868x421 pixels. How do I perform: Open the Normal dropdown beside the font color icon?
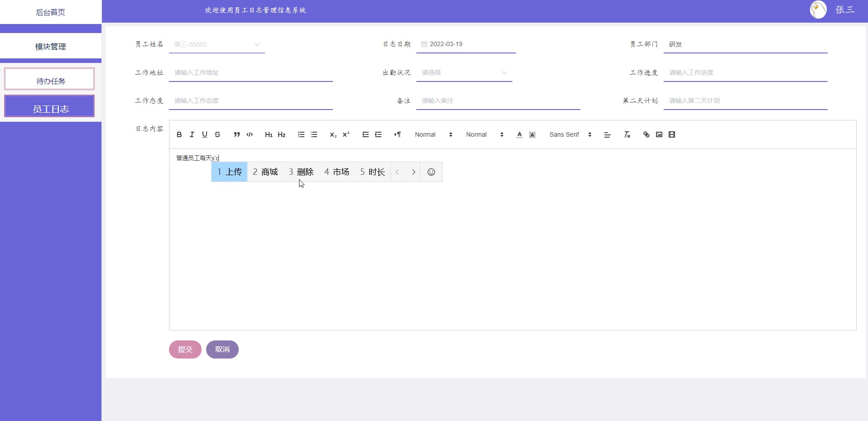(485, 134)
